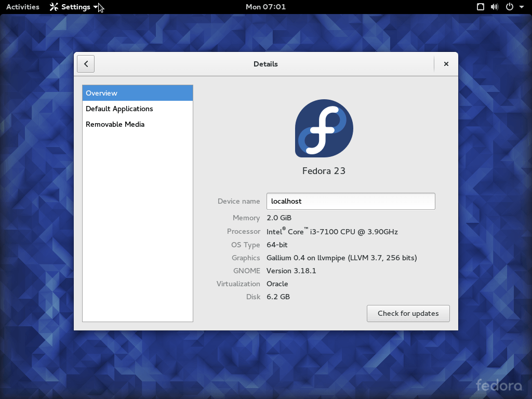Click the OS Type value 64-bit
This screenshot has height=399, width=532.
(277, 245)
